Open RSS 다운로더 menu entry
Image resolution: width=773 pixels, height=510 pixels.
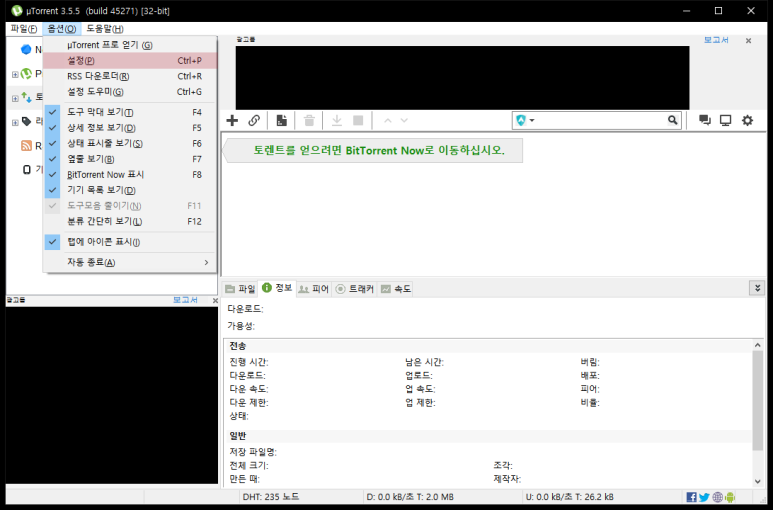coord(130,76)
